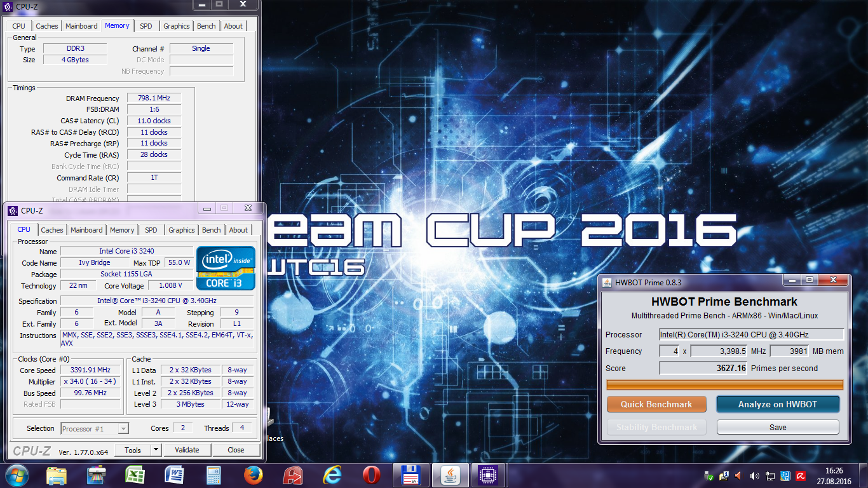Open the Selection Processor #1 combo box

(x=95, y=429)
